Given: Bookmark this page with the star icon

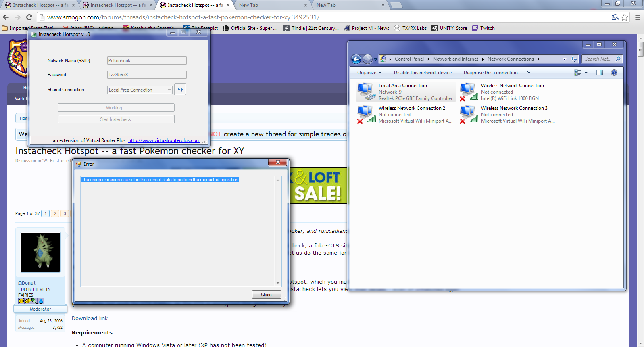Looking at the screenshot, I should pyautogui.click(x=625, y=17).
